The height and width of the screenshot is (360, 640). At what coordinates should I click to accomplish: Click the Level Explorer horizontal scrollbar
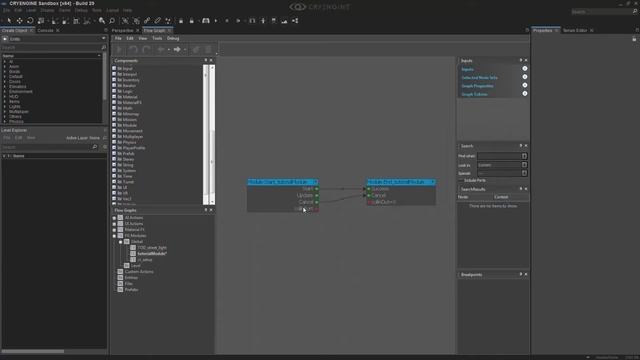33,351
